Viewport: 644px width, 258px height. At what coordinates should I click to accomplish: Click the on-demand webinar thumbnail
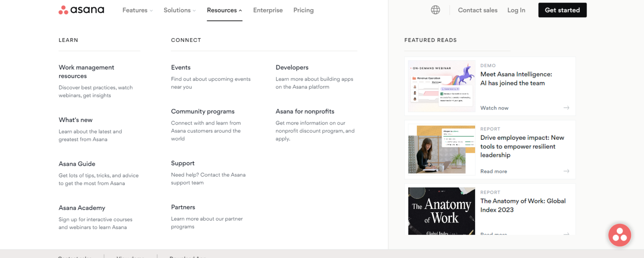click(x=441, y=86)
